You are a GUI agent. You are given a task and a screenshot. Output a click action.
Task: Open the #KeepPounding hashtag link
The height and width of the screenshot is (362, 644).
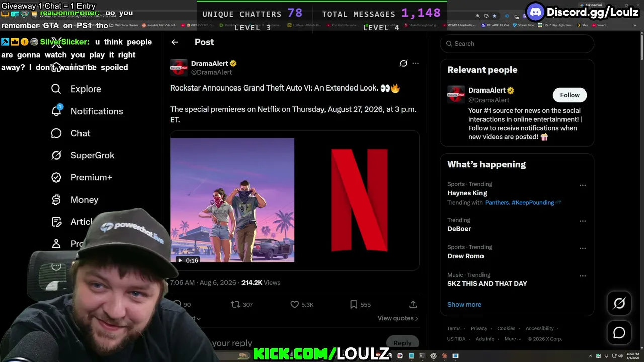point(533,202)
